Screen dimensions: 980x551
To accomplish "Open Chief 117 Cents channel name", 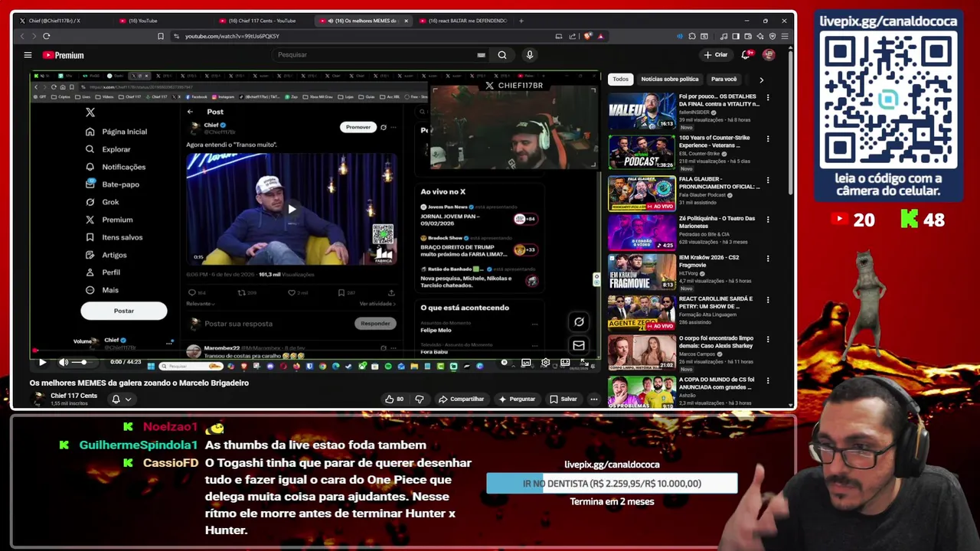I will pyautogui.click(x=73, y=396).
